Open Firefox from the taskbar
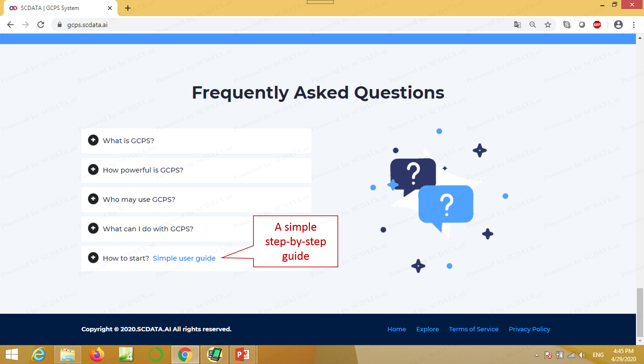The image size is (644, 364). coord(97,355)
